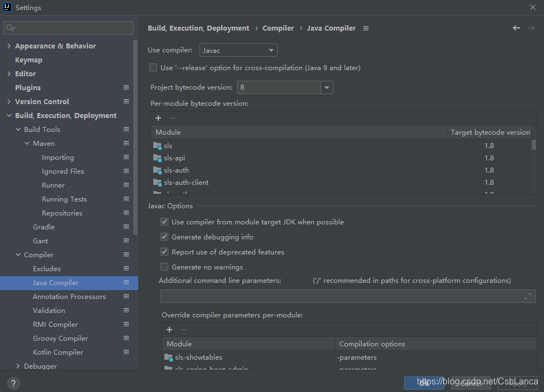Toggle Report use of deprecated features
The height and width of the screenshot is (392, 544).
[164, 252]
